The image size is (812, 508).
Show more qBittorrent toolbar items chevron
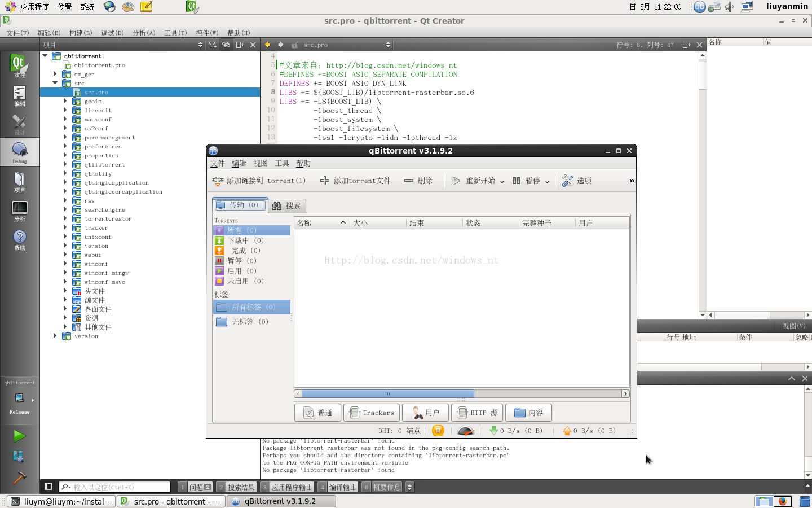click(632, 181)
